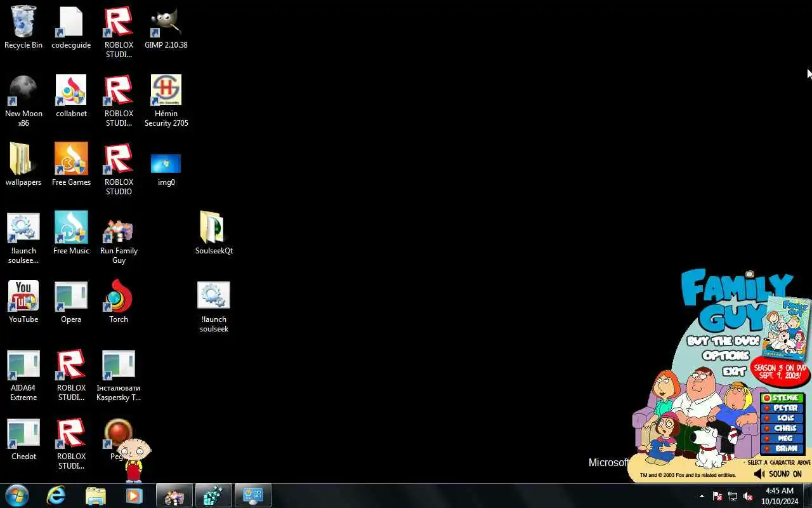Screen dimensions: 812x508
Task: Launch Hémin Security 2705
Action: point(166,100)
